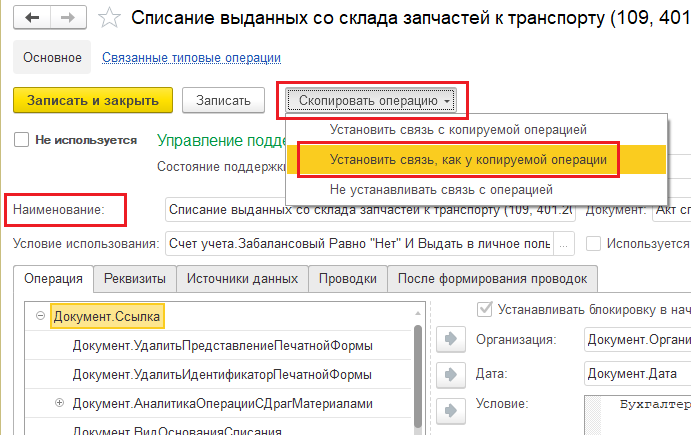Select Документ.УдалитьПредставлениеПечатнойФормы row
Screen dimensions: 691x435
click(223, 345)
